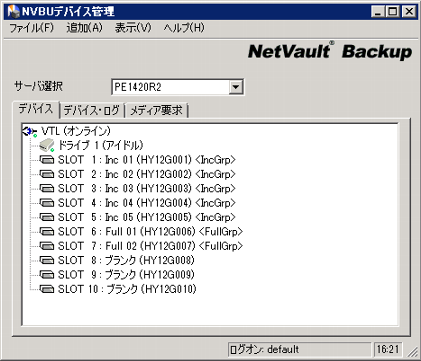This screenshot has width=421, height=361.
Task: Click the SLOT 1 tape icon
Action: [x=47, y=160]
